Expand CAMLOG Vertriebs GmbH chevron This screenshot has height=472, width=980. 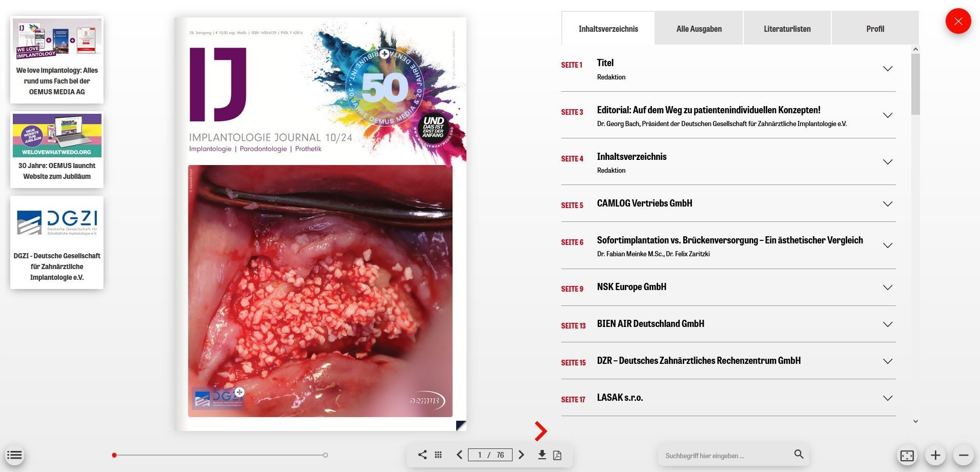[x=888, y=204]
